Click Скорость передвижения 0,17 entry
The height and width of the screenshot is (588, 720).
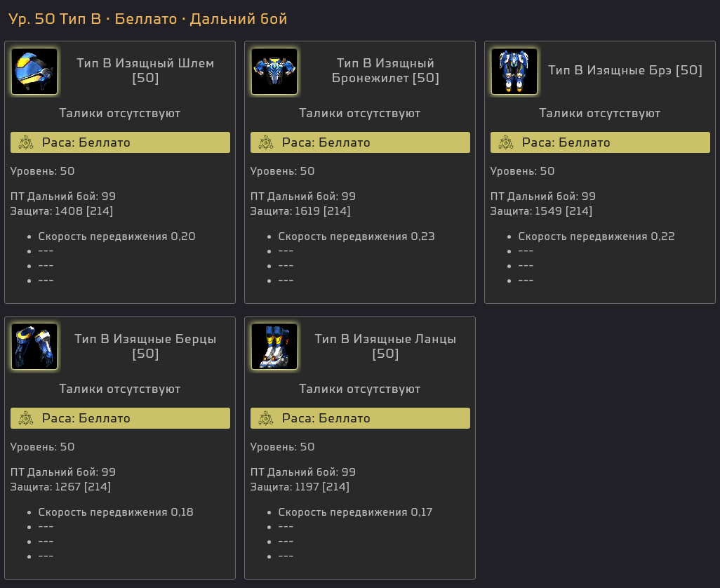[355, 512]
